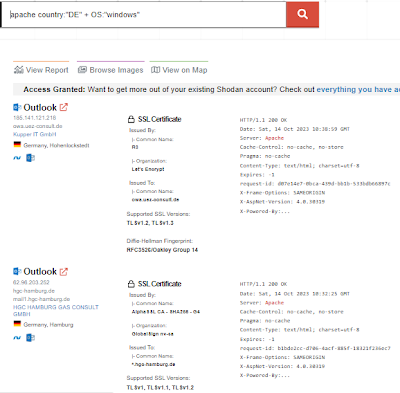This screenshot has height=393, width=400.
Task: Click 'AlphaSSL CA - SHA256 - G4' common name
Action: tap(166, 312)
